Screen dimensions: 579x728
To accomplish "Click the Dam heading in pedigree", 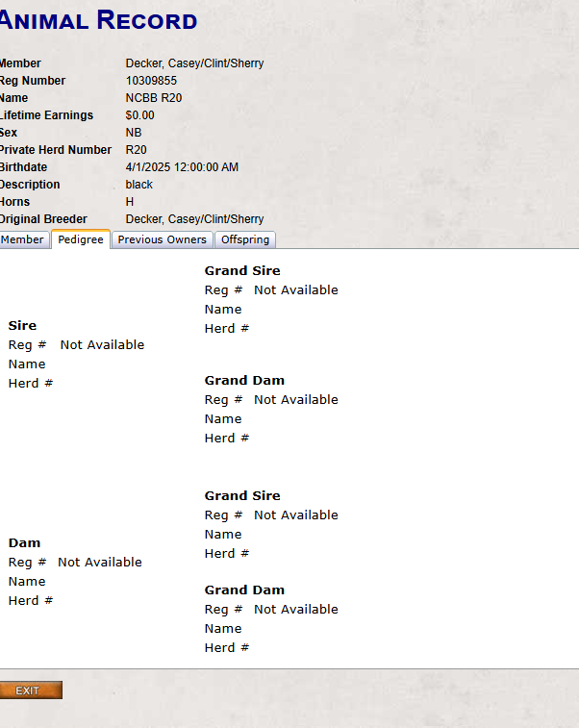I will (24, 542).
